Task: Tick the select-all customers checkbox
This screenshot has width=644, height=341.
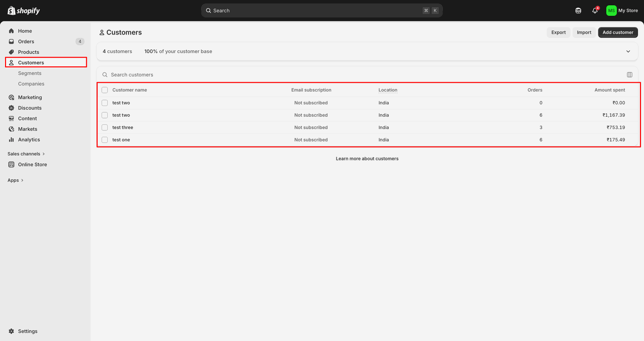Action: pyautogui.click(x=105, y=90)
